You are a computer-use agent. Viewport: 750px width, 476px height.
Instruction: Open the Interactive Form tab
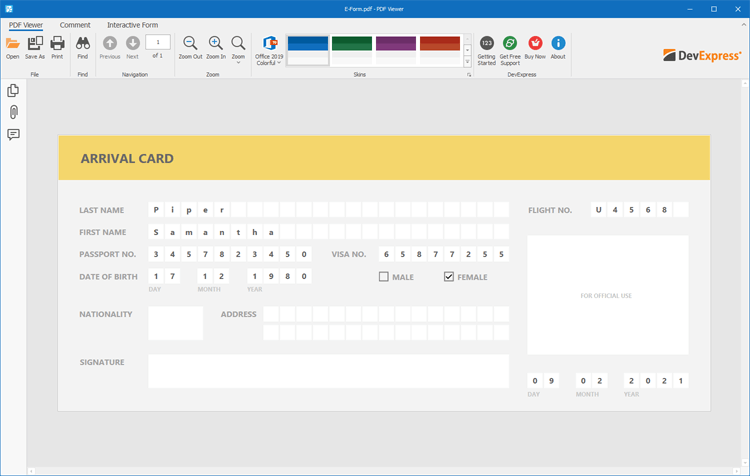pyautogui.click(x=132, y=25)
